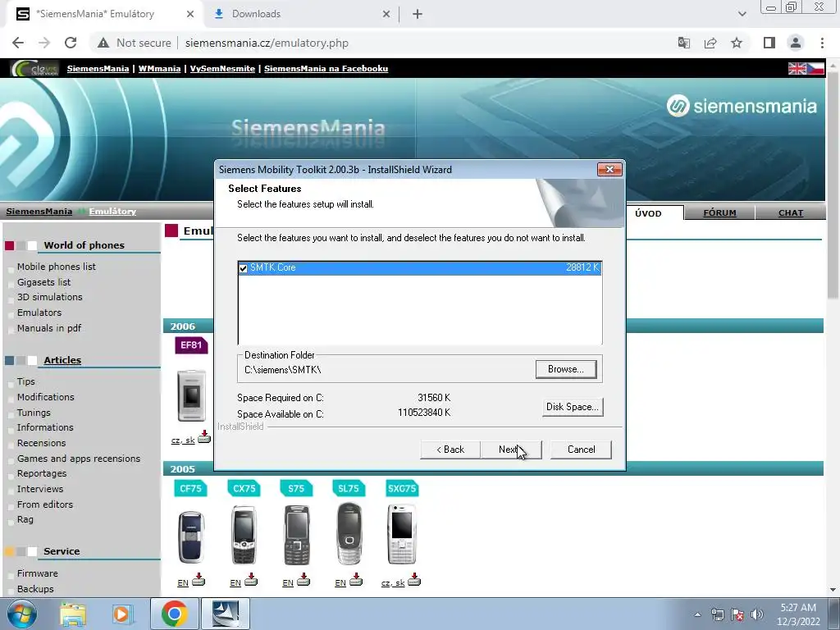Open the media player taskbar icon
This screenshot has width=840, height=630.
click(121, 614)
